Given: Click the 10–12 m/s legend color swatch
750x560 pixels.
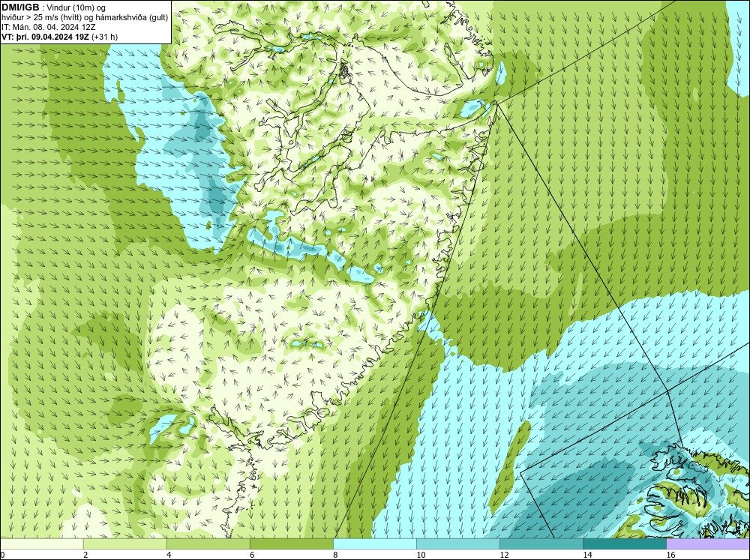Looking at the screenshot, I should (x=458, y=544).
